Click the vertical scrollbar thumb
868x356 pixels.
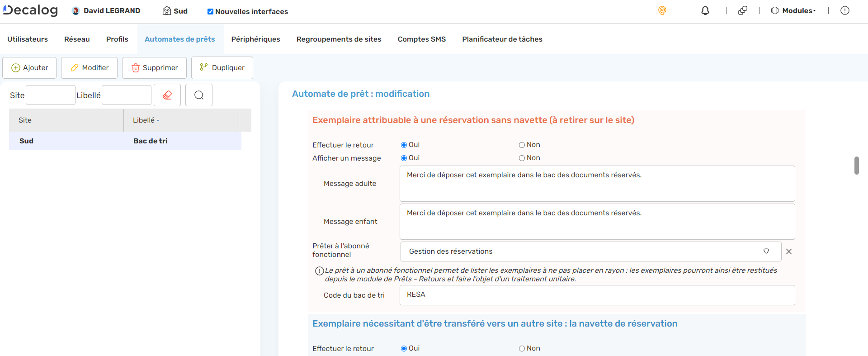(x=856, y=166)
